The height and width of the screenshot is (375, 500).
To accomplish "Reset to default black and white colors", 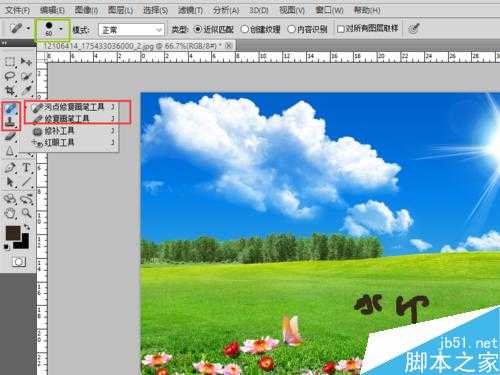I will click(6, 247).
